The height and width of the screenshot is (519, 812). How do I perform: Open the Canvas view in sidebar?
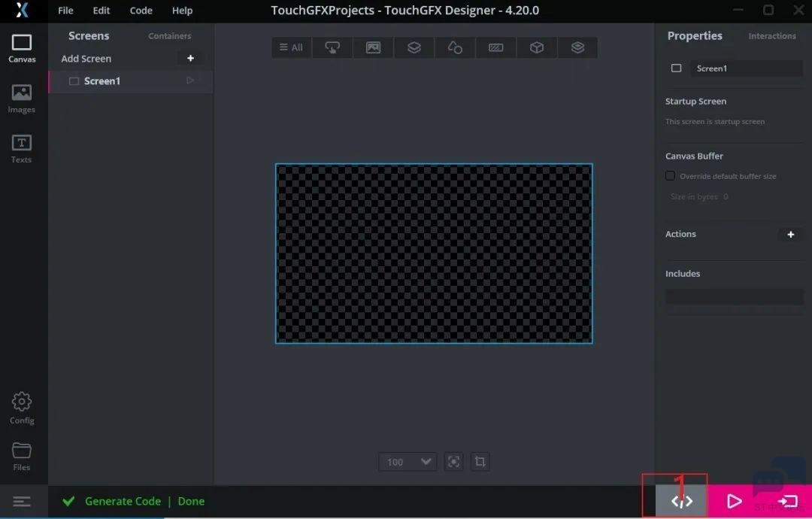22,49
